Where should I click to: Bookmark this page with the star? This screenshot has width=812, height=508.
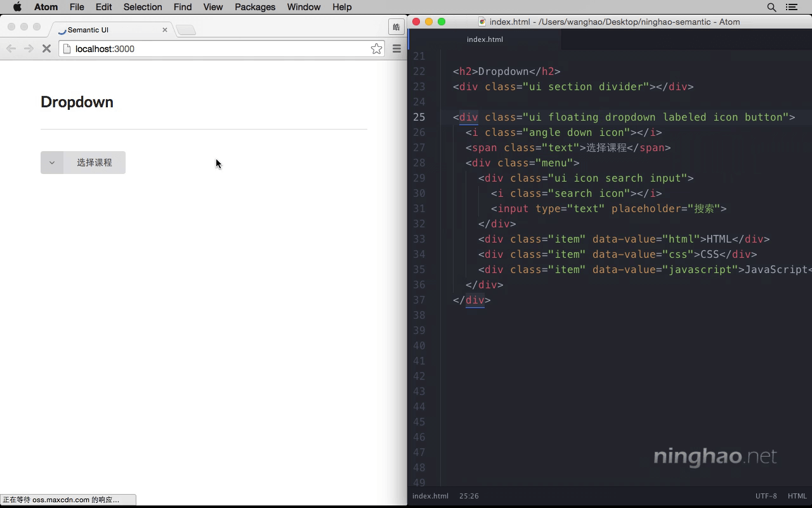(376, 49)
